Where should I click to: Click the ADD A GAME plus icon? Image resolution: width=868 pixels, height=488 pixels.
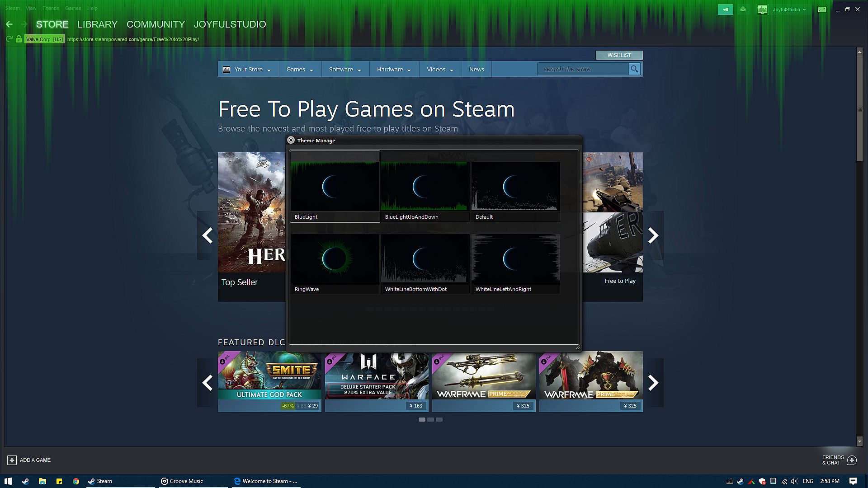point(12,460)
